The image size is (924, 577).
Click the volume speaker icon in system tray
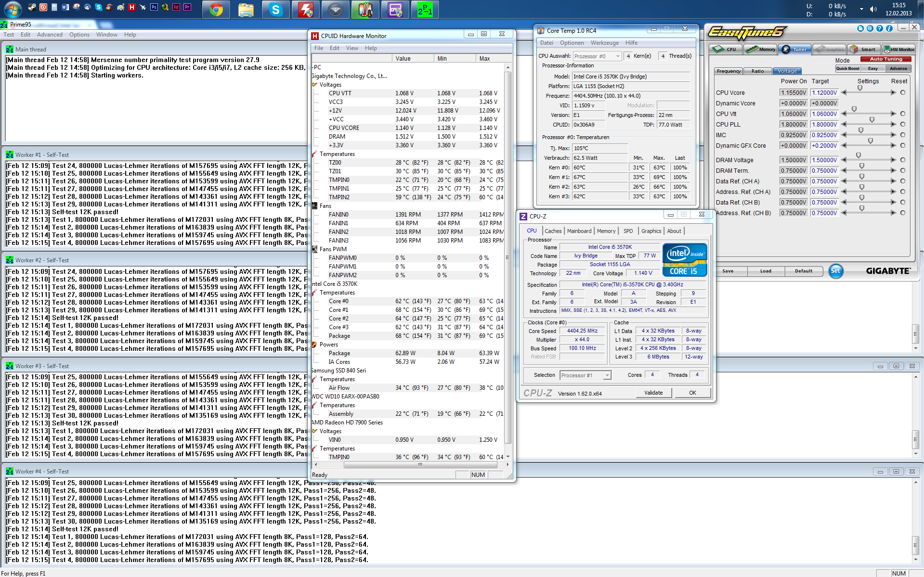click(873, 9)
